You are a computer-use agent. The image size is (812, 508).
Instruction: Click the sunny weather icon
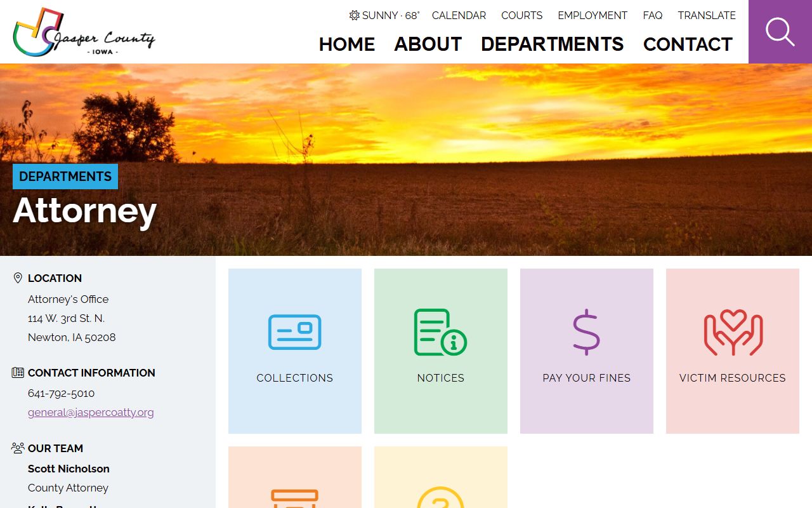[355, 15]
